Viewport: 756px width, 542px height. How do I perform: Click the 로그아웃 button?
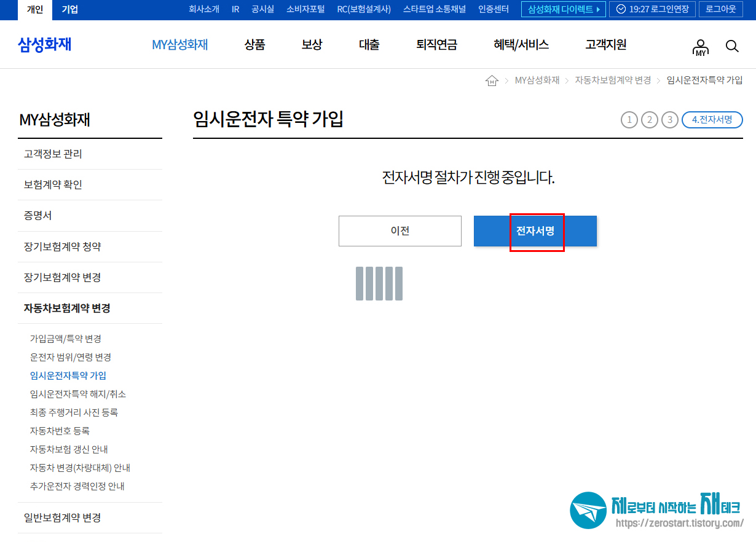point(721,9)
